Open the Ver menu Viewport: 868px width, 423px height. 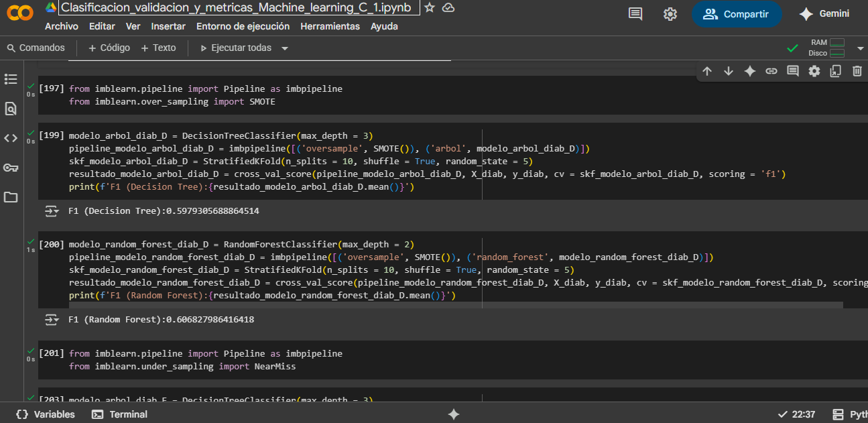133,26
